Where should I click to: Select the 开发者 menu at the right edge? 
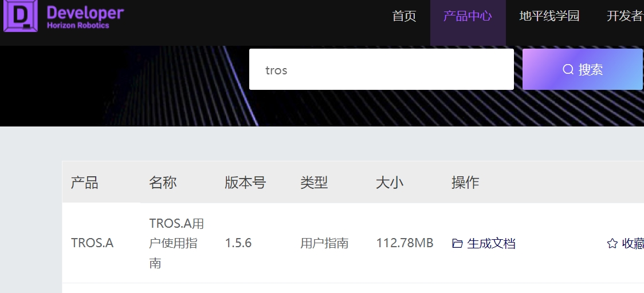625,16
